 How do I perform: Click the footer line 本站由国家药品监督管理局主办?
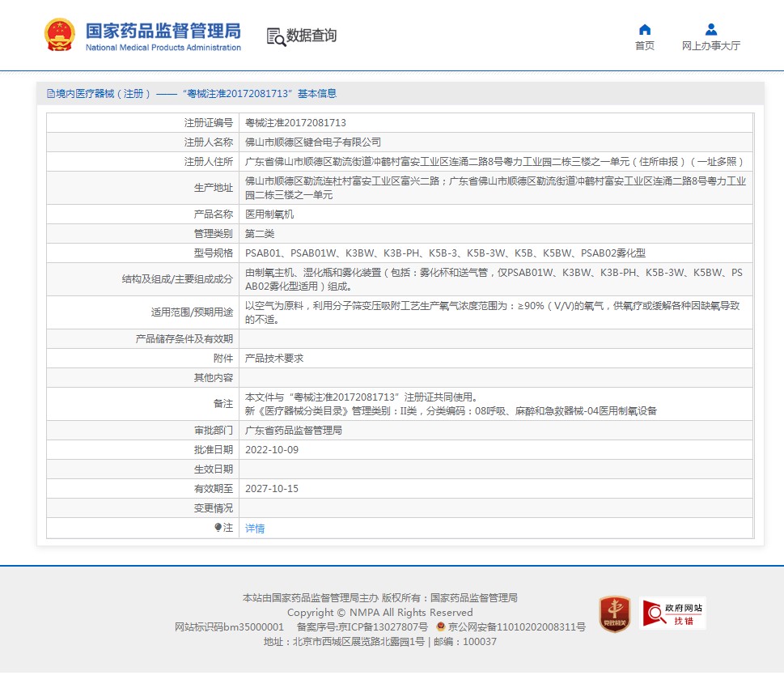(x=380, y=598)
